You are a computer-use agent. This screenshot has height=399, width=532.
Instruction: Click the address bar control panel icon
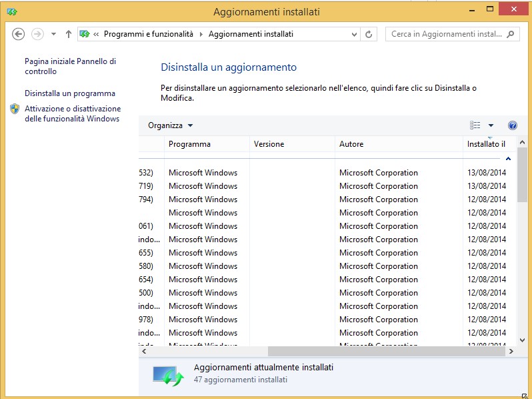(85, 34)
